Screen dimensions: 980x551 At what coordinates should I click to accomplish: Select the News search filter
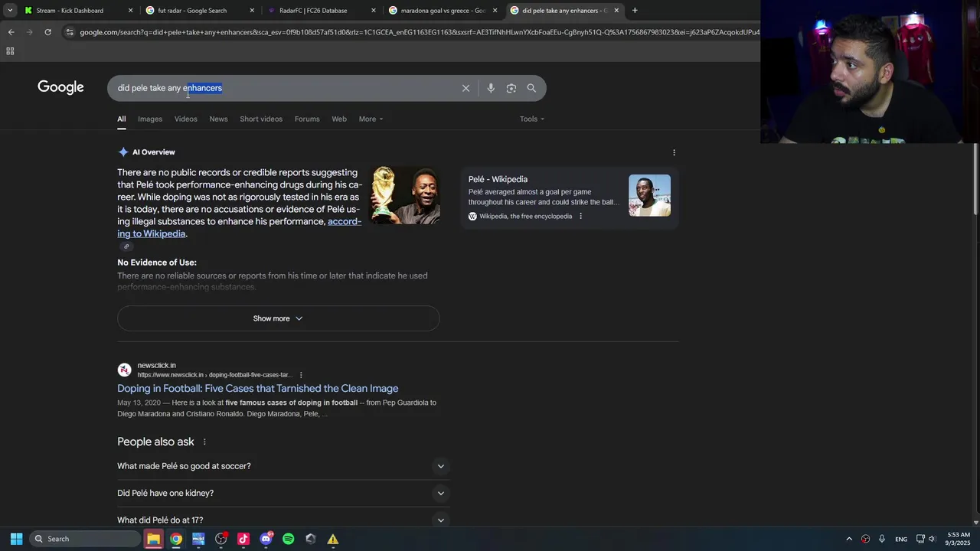[218, 119]
